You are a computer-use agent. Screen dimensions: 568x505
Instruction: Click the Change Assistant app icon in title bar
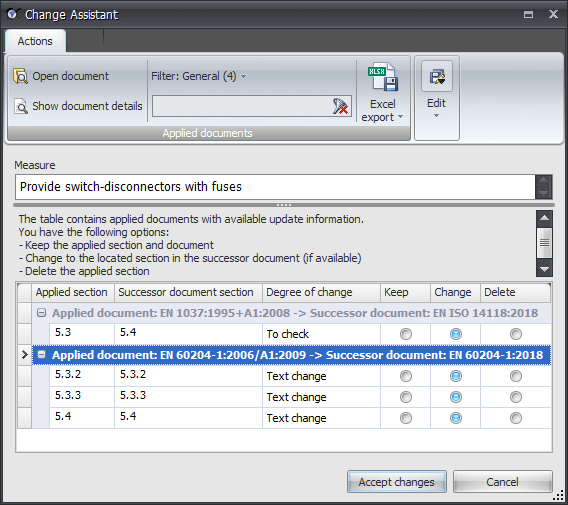point(13,14)
